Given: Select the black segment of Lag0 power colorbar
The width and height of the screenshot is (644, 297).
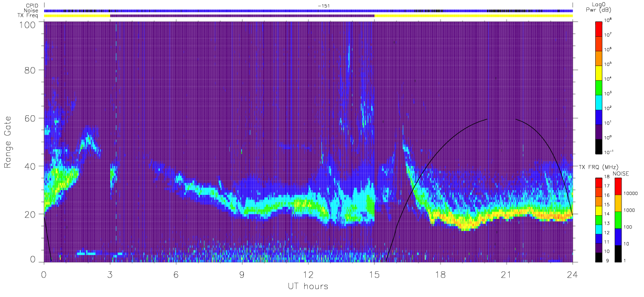Looking at the screenshot, I should (600, 146).
